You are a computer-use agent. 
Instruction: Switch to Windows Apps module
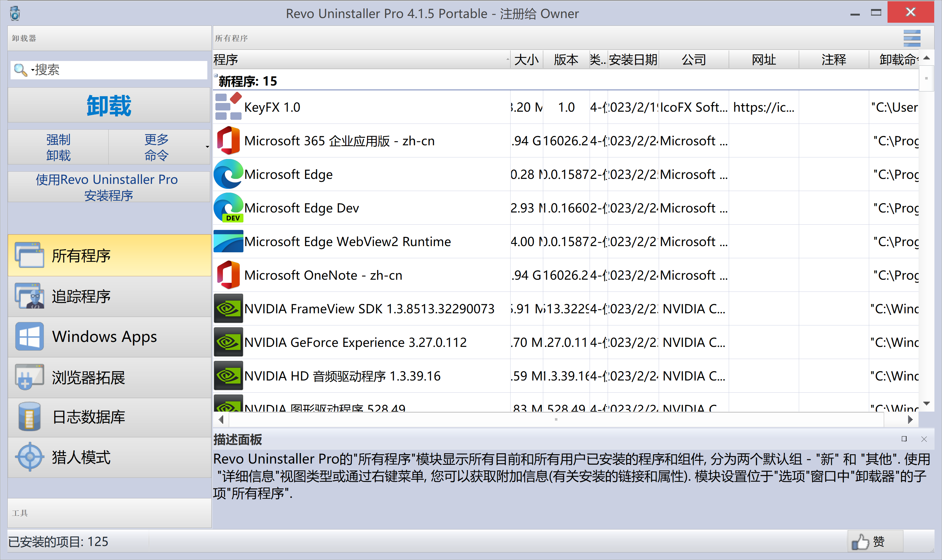[x=110, y=337]
